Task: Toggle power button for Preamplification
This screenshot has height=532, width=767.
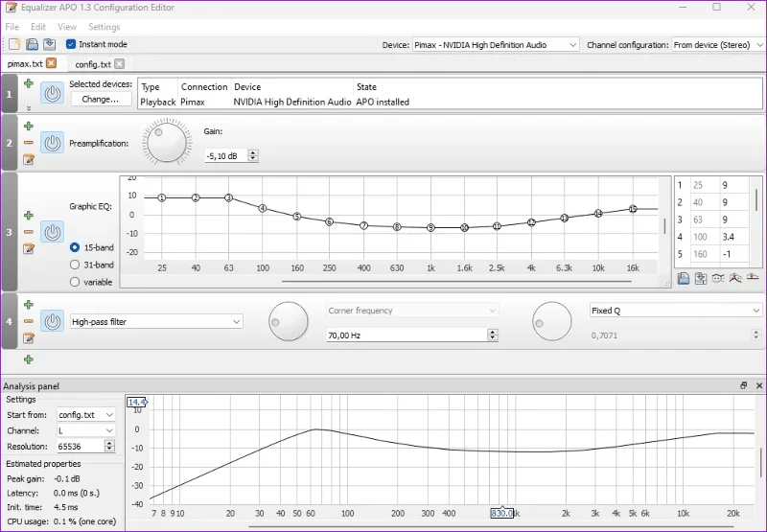Action: (53, 143)
